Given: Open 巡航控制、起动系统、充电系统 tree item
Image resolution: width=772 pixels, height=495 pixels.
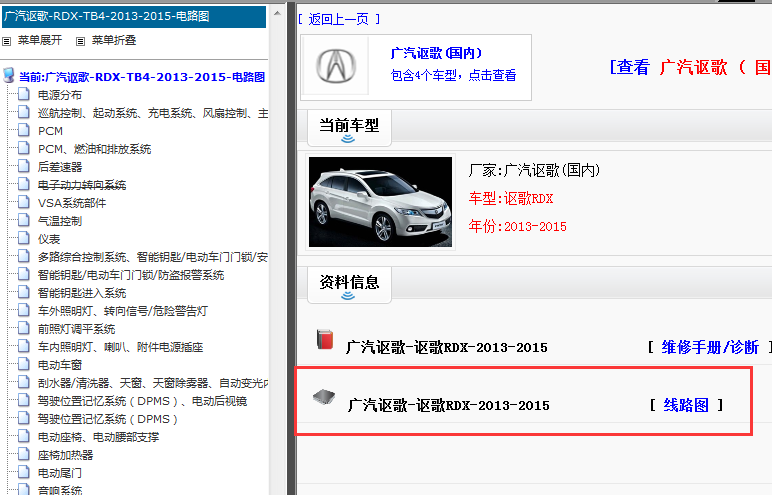Looking at the screenshot, I should (153, 113).
